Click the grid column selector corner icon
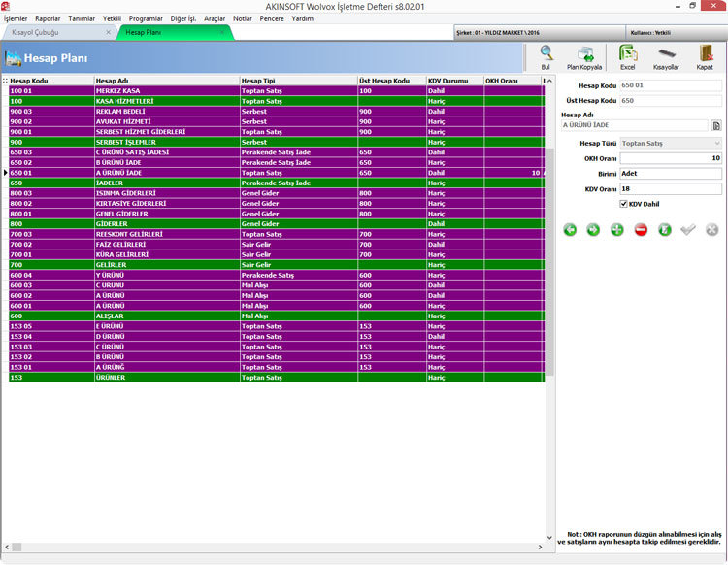The width and height of the screenshot is (728, 565). 5,81
